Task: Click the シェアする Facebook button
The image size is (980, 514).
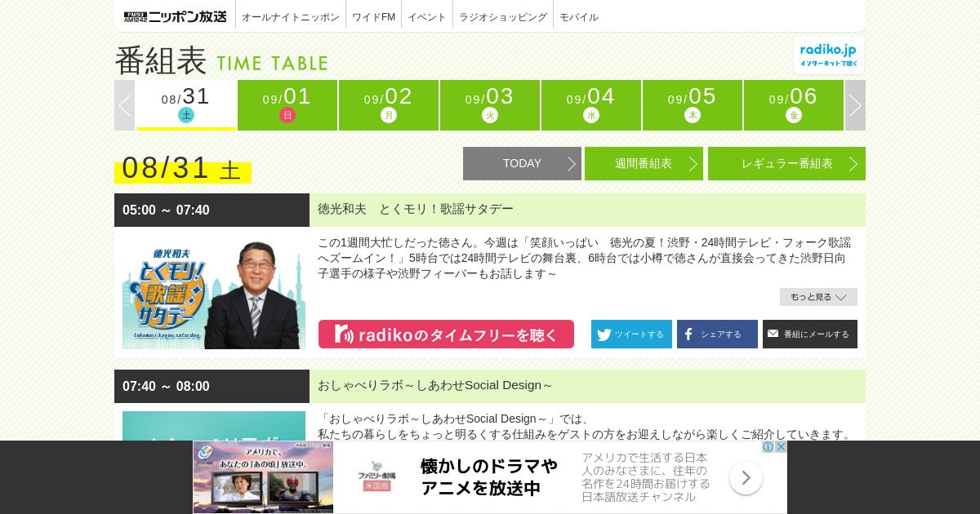Action: coord(717,335)
